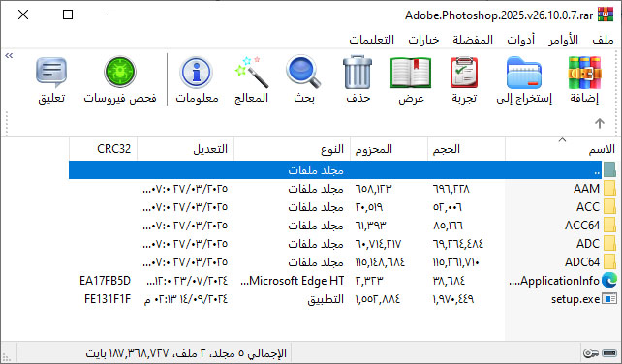
Task: Select the ADC folder name
Action: [x=588, y=243]
